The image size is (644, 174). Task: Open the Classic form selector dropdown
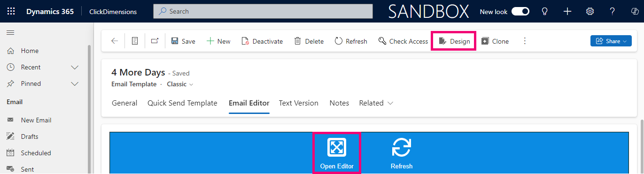[x=180, y=84]
